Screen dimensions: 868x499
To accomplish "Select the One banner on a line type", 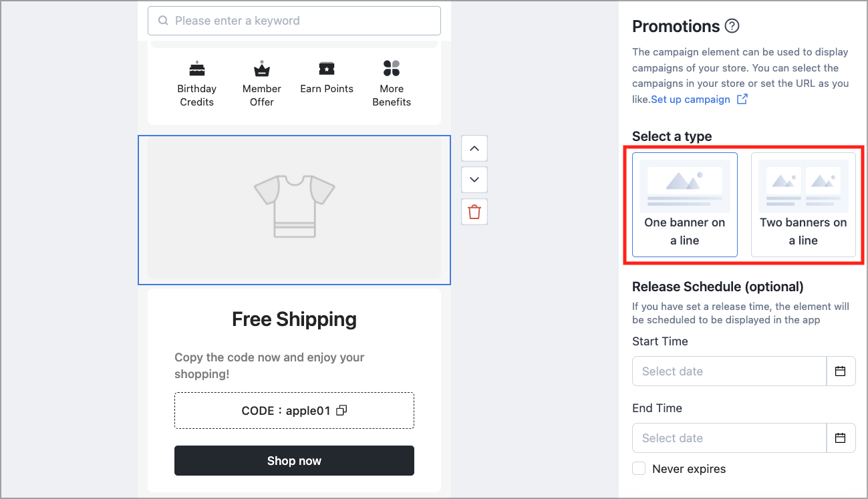I will pyautogui.click(x=685, y=204).
